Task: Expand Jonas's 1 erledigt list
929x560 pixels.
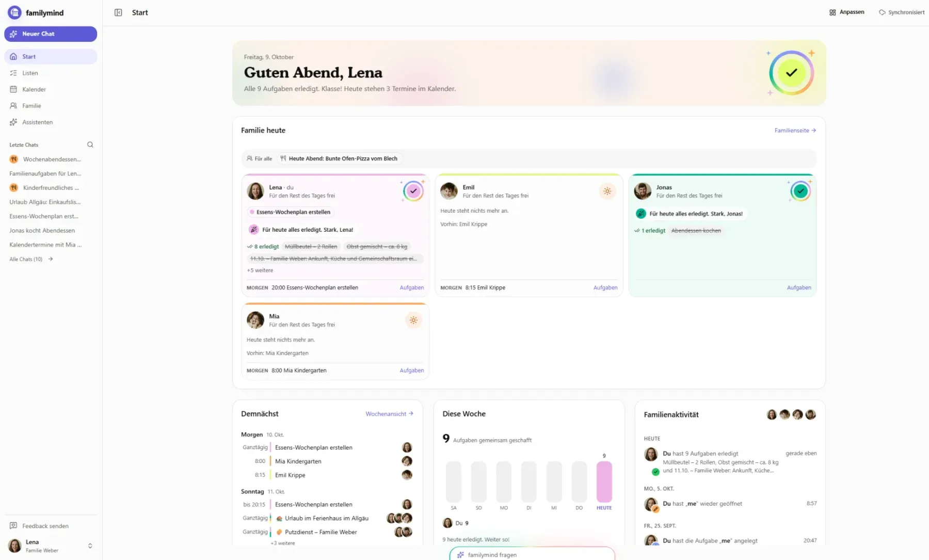Action: [x=650, y=231]
